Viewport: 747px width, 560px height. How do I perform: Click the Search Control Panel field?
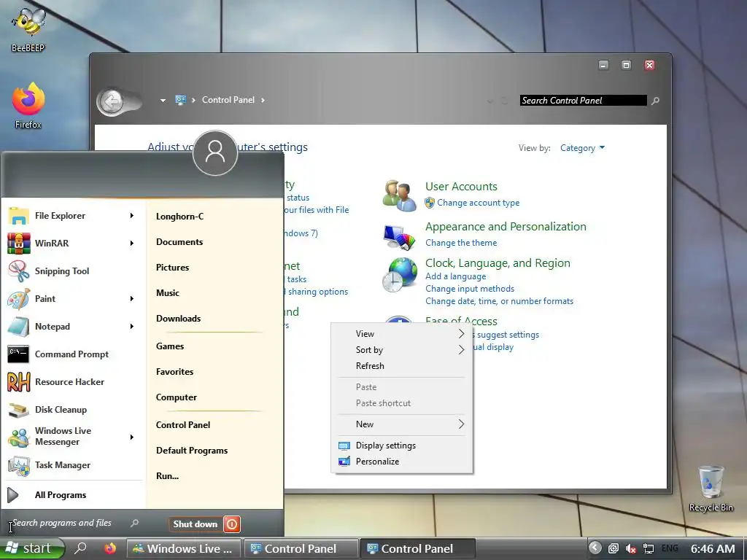584,101
